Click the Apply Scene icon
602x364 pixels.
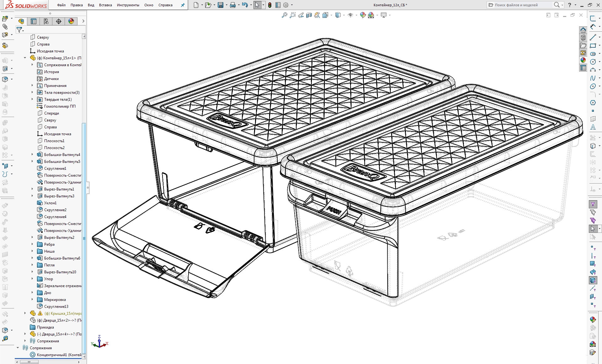coord(371,15)
